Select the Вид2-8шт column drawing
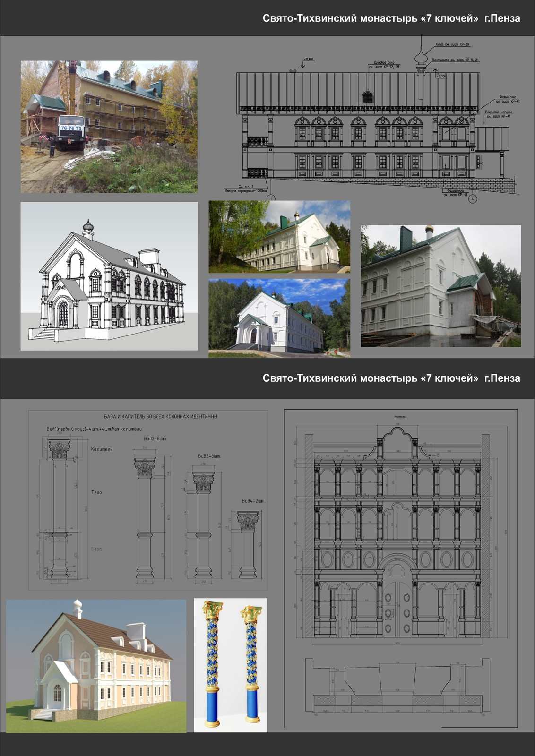The width and height of the screenshot is (535, 756). (144, 517)
